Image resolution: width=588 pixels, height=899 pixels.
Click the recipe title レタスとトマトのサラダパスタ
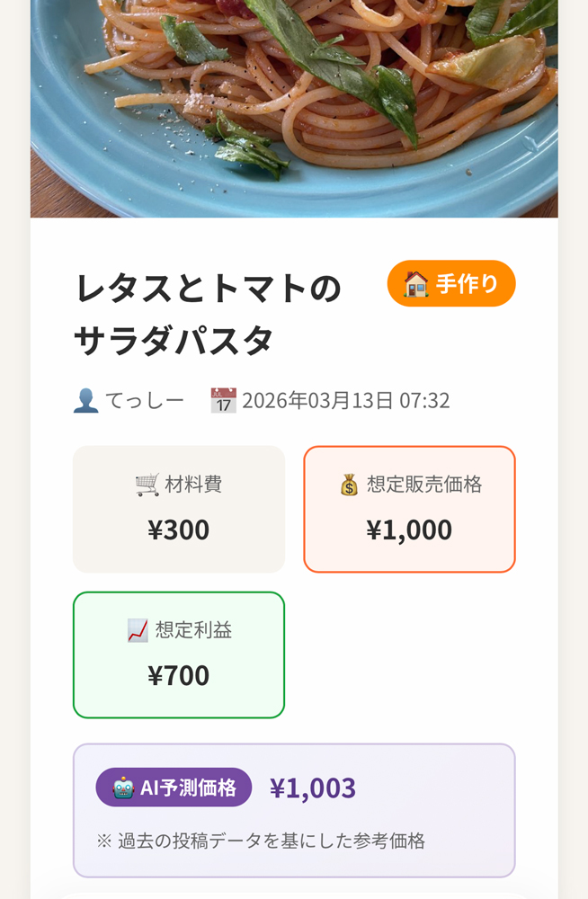click(209, 315)
